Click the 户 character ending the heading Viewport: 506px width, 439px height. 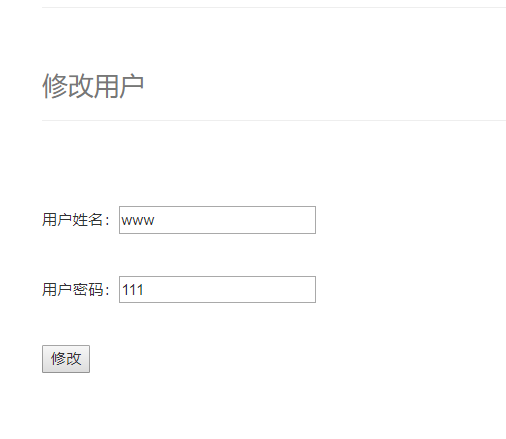point(132,86)
